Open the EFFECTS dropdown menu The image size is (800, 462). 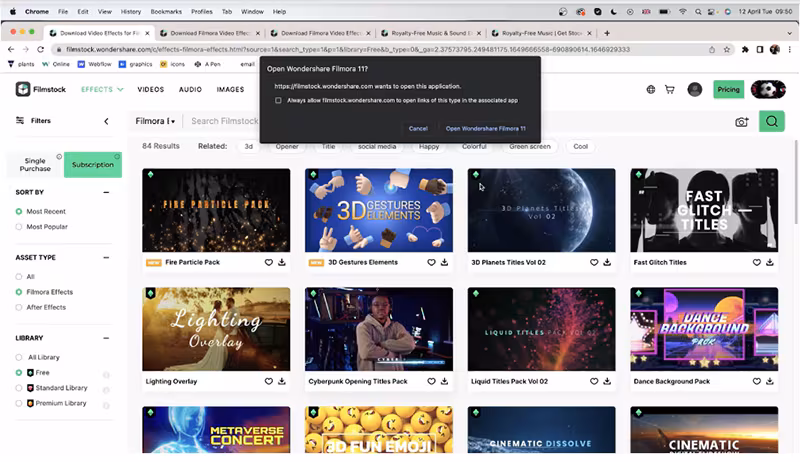tap(102, 89)
